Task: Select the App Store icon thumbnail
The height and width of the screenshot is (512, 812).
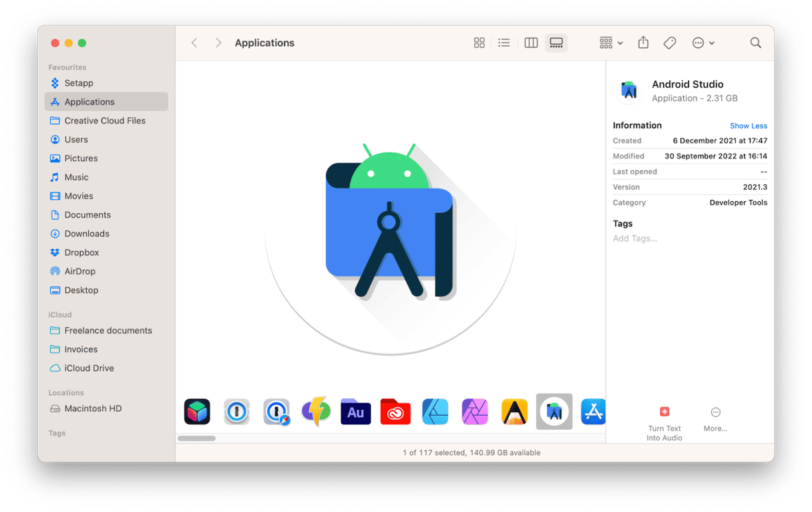Action: click(593, 412)
